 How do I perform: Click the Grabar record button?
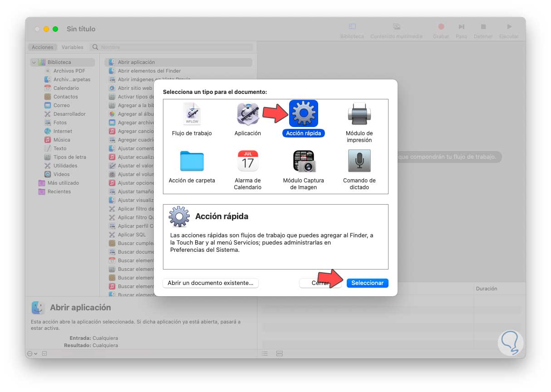(x=441, y=31)
